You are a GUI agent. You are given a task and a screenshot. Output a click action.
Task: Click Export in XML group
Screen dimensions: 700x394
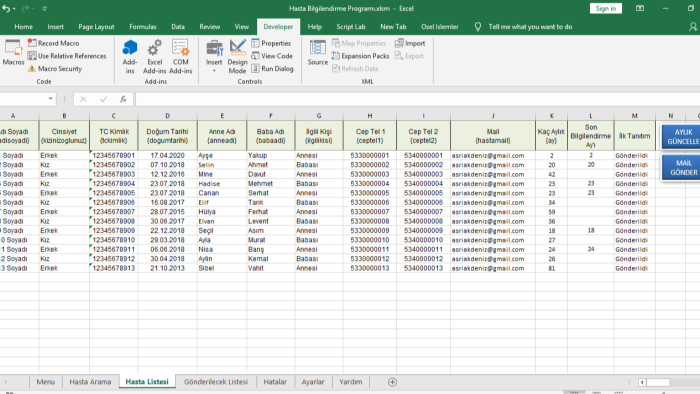(x=409, y=56)
